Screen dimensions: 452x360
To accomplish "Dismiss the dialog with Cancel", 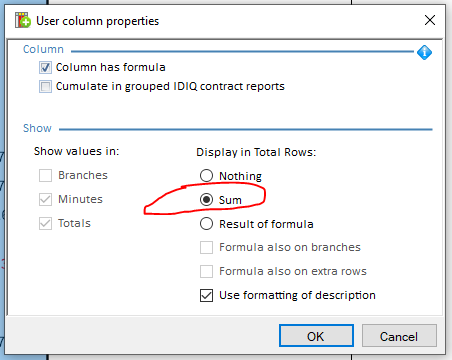I will [x=399, y=336].
